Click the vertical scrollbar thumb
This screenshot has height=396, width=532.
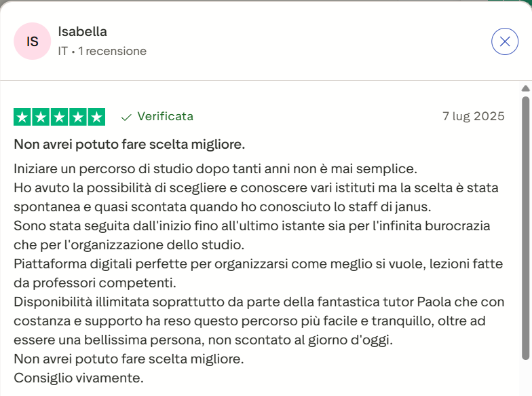pos(525,228)
